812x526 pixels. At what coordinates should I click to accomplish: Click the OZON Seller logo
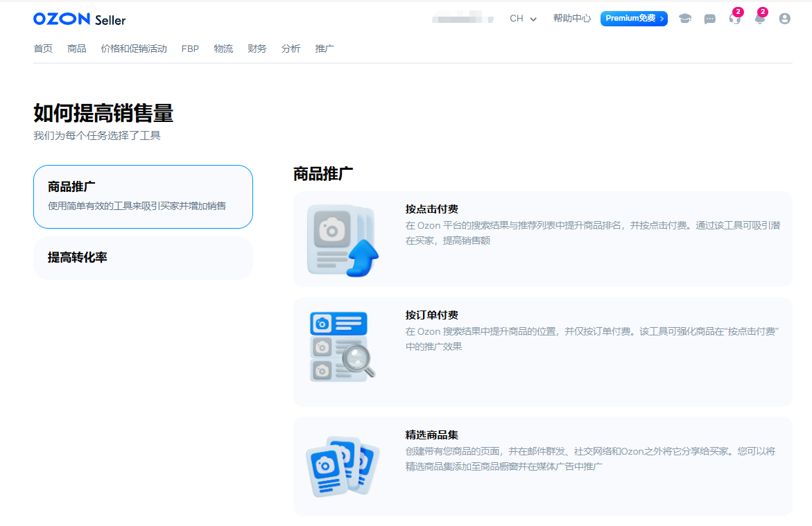tap(78, 19)
